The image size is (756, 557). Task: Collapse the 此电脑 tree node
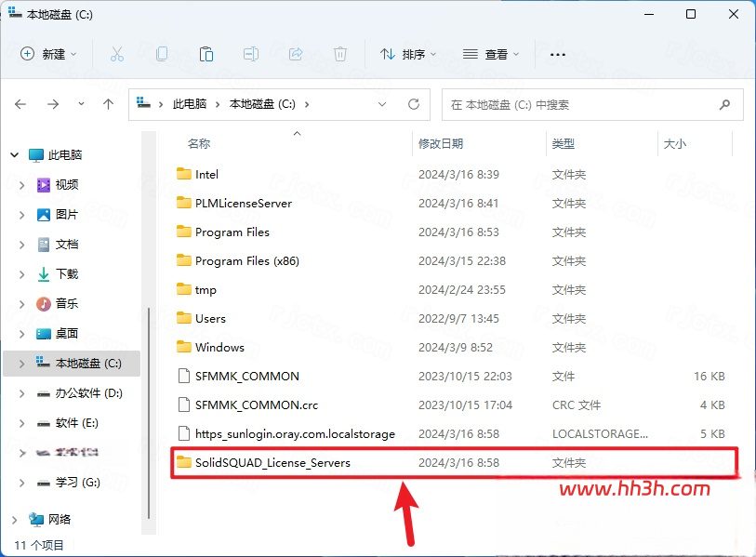point(15,154)
